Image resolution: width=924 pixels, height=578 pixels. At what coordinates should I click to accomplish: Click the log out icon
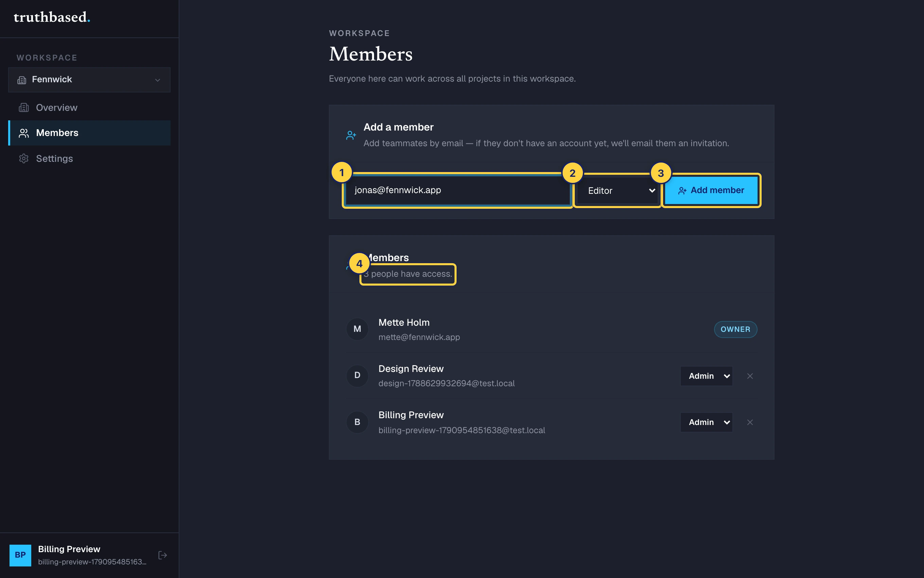coord(163,555)
